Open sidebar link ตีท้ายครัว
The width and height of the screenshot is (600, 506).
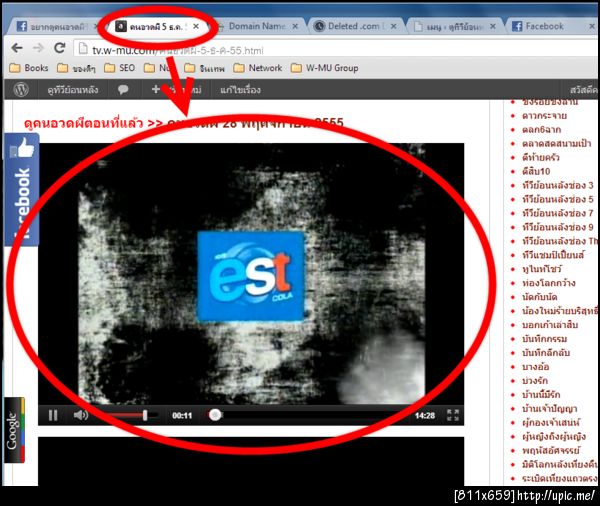[540, 157]
